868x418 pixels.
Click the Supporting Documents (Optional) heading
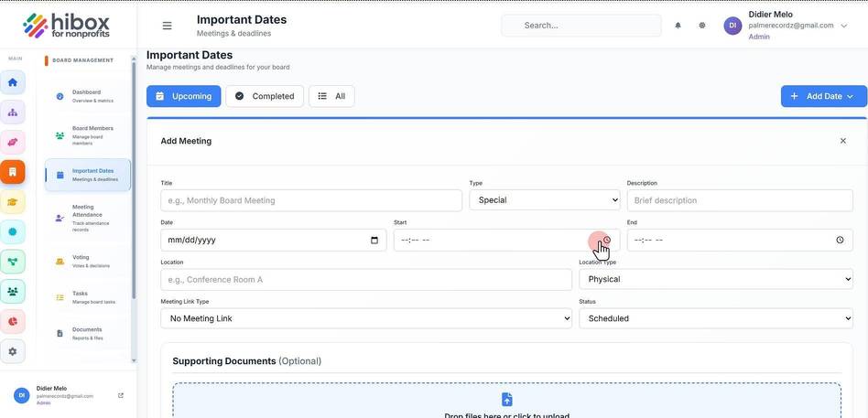(246, 361)
